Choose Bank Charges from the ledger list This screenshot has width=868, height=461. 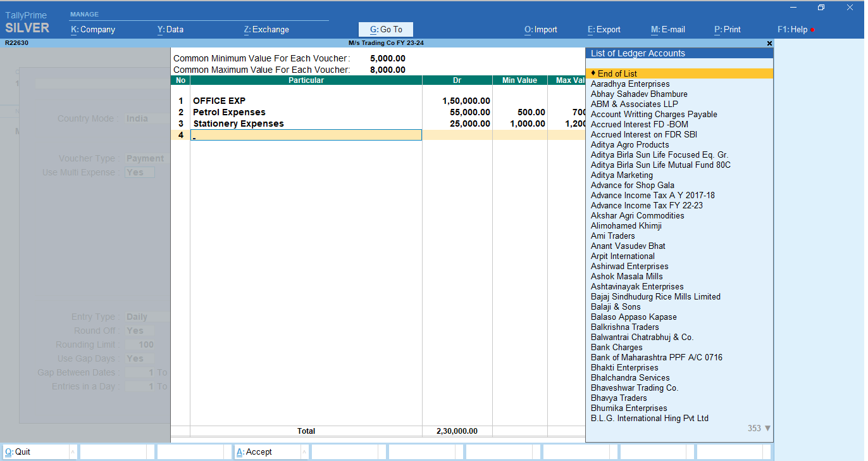tap(616, 347)
